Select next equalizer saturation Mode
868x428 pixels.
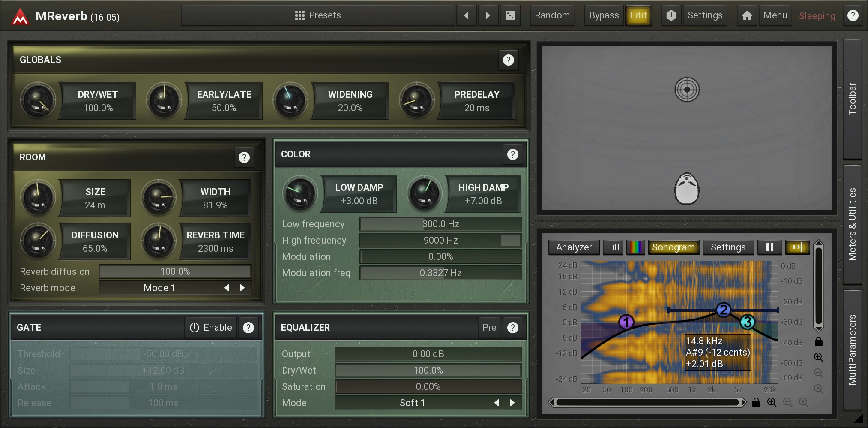coord(512,403)
